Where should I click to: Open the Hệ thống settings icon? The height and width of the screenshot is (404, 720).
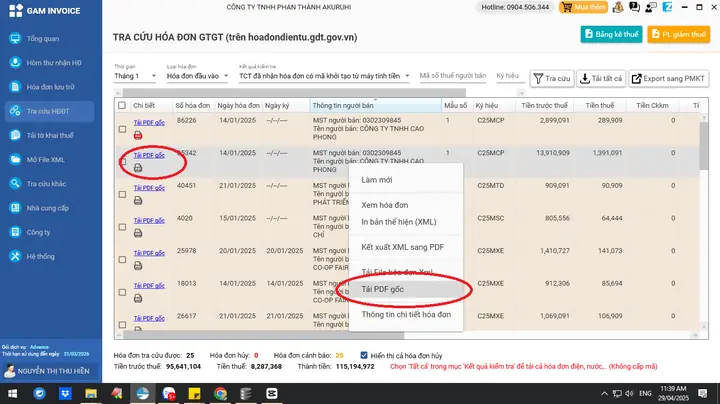click(15, 256)
